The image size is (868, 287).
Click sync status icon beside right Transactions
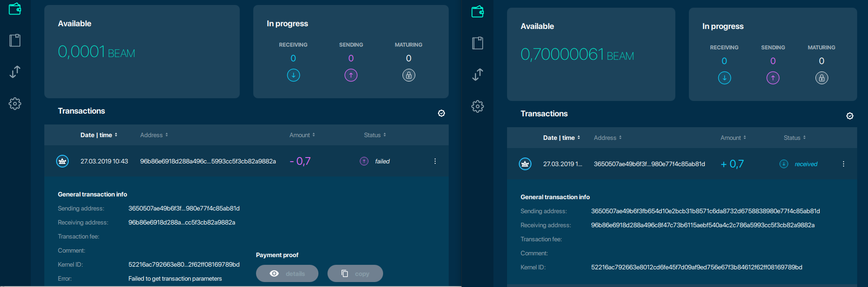(850, 116)
